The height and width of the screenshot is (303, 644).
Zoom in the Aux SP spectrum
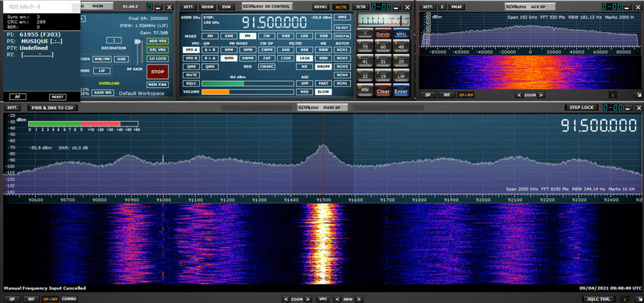tap(542, 95)
